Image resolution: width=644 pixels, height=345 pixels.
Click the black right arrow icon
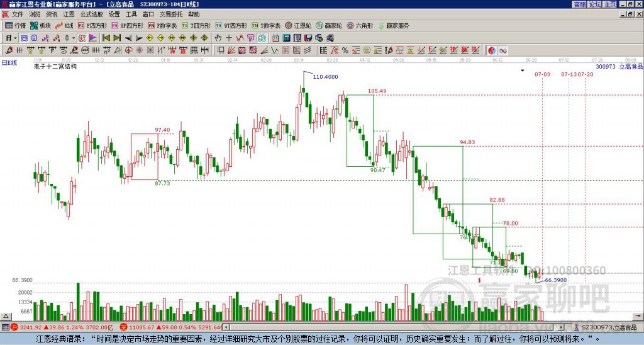[x=139, y=38]
